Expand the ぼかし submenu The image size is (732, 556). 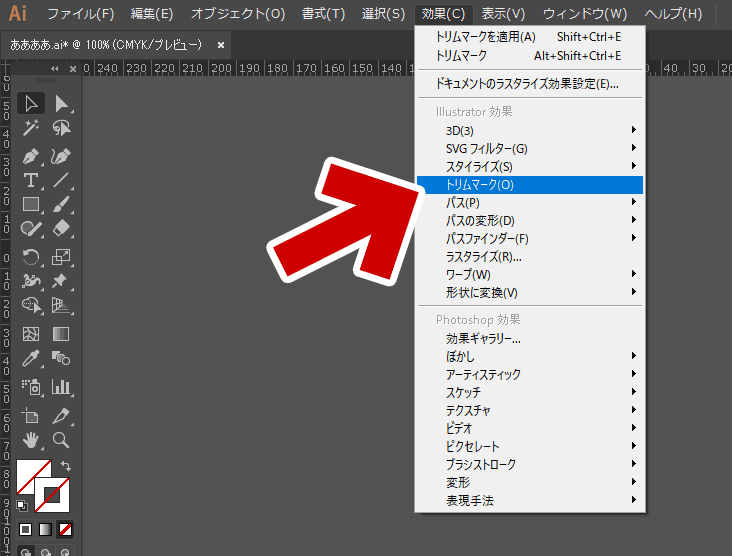tap(530, 357)
